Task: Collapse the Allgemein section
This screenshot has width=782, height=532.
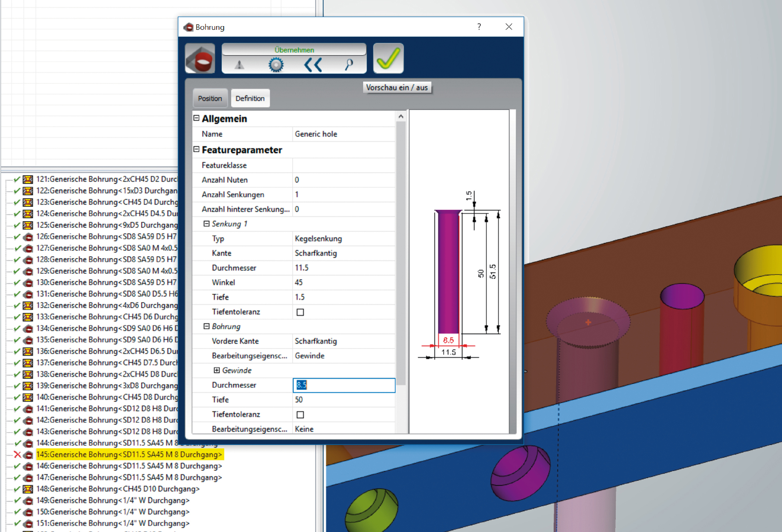Action: pos(196,118)
